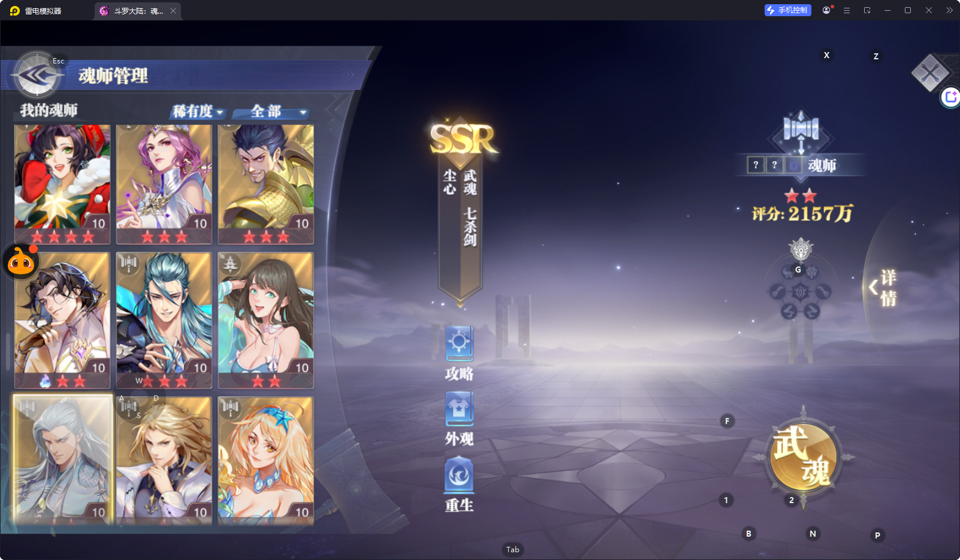Switch to the 斗罗大陆 game tab
960x560 pixels.
138,11
